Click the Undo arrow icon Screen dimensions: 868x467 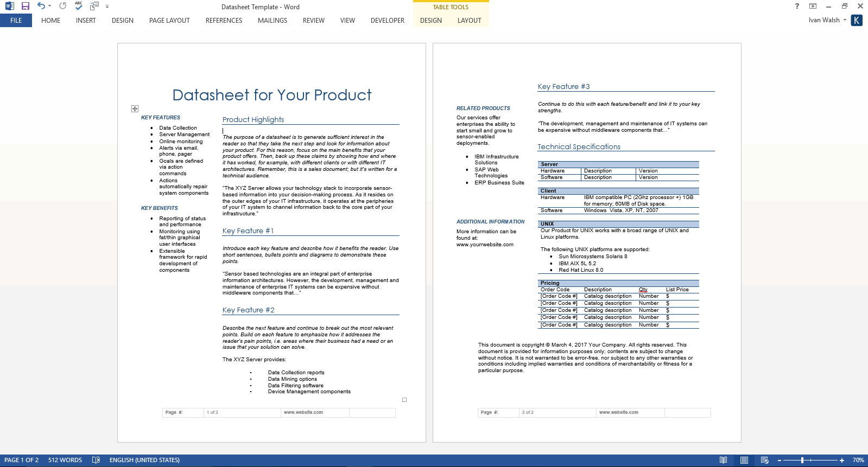click(x=41, y=6)
